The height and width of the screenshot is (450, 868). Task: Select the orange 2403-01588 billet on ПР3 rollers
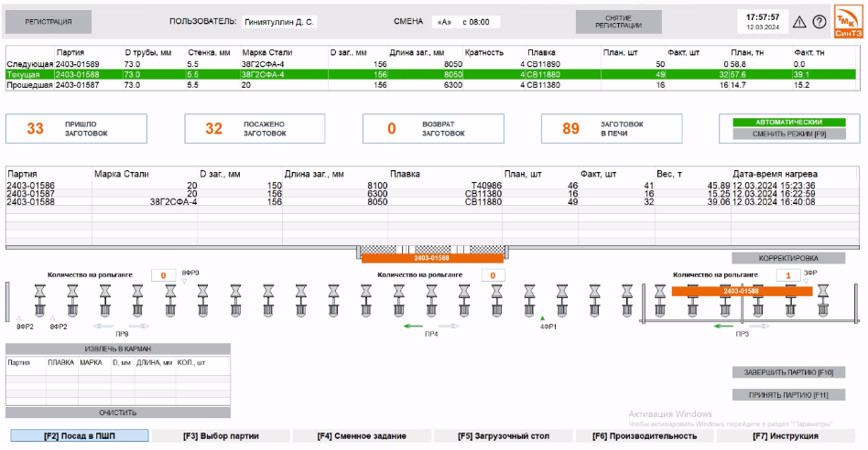pos(742,291)
